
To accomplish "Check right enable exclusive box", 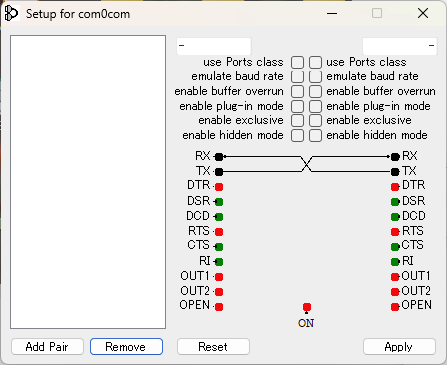I will point(315,121).
